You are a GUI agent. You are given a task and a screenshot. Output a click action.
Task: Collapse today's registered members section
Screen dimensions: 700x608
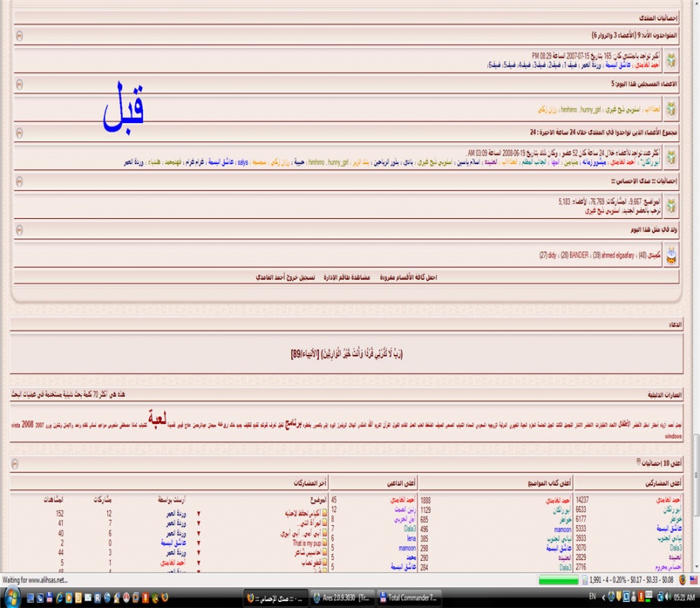pyautogui.click(x=19, y=84)
